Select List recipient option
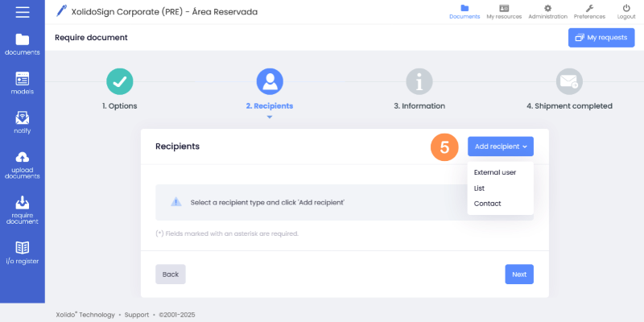This screenshot has height=322, width=644. pos(480,188)
